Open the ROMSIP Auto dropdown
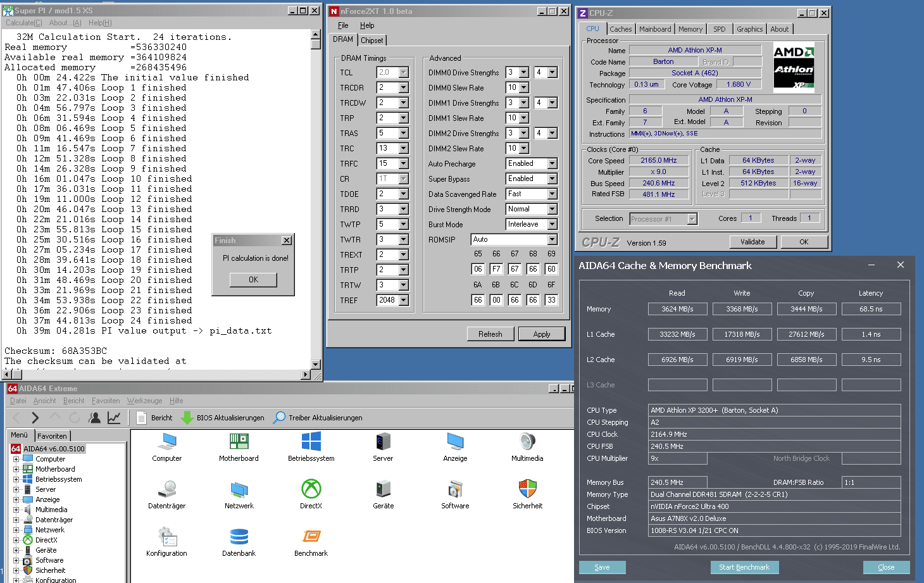 [x=552, y=240]
